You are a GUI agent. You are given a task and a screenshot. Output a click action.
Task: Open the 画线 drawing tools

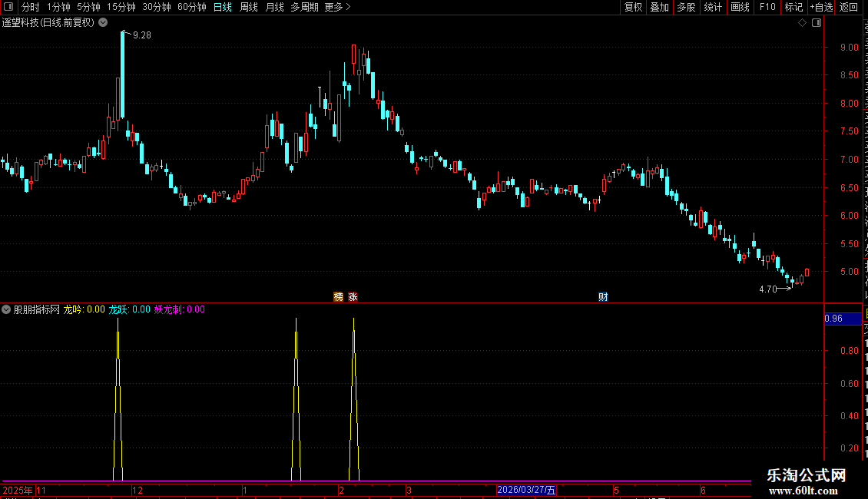tap(740, 7)
